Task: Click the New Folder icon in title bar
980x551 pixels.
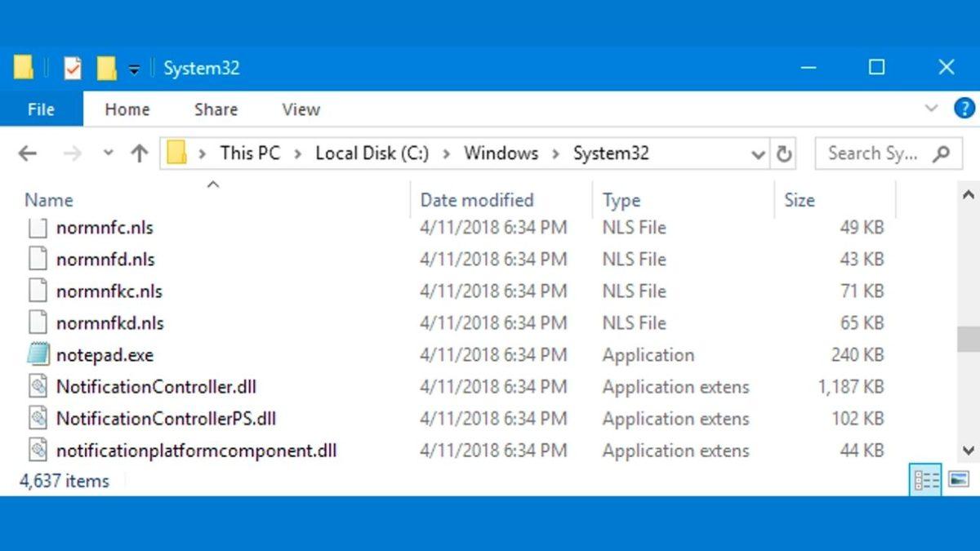Action: pos(106,68)
